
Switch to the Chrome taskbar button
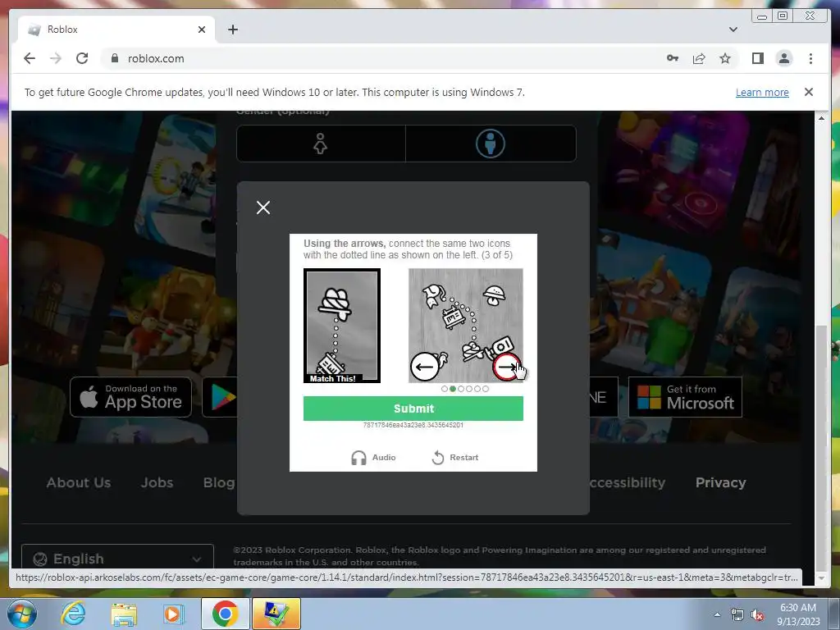click(x=225, y=614)
